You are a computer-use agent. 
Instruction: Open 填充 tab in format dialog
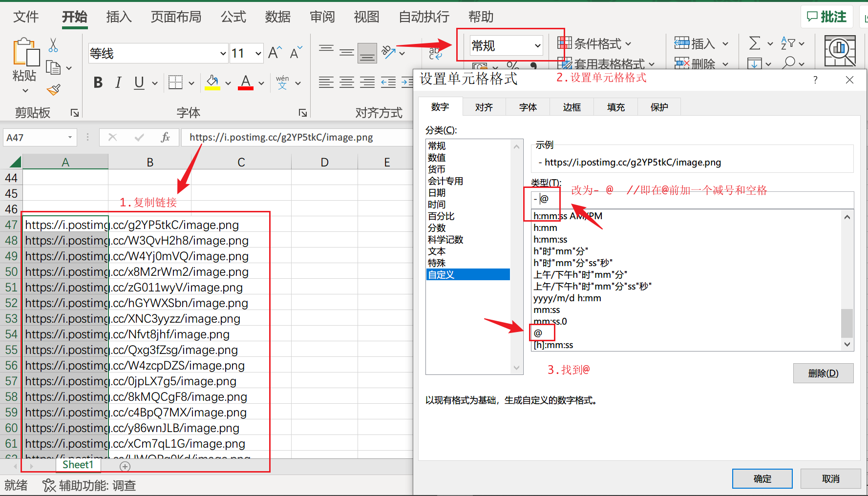tap(615, 107)
